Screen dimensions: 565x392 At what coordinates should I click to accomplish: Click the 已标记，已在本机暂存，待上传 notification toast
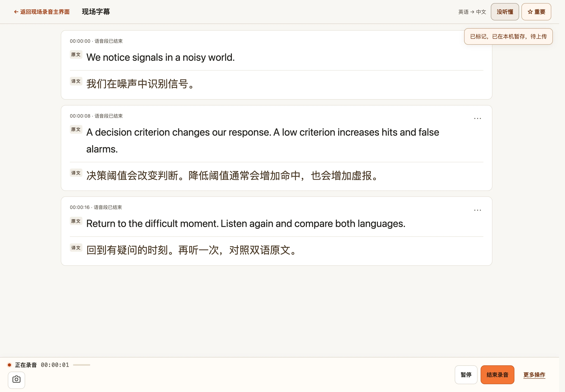pos(508,37)
